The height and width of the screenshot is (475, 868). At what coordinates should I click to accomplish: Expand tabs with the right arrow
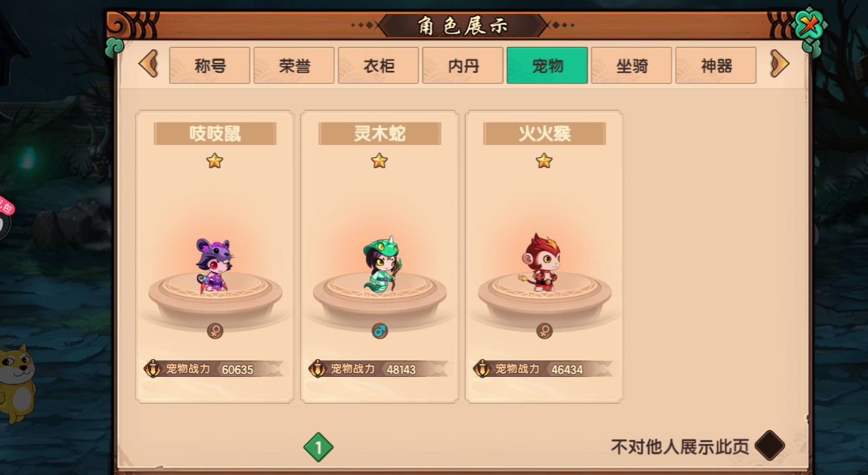point(780,64)
